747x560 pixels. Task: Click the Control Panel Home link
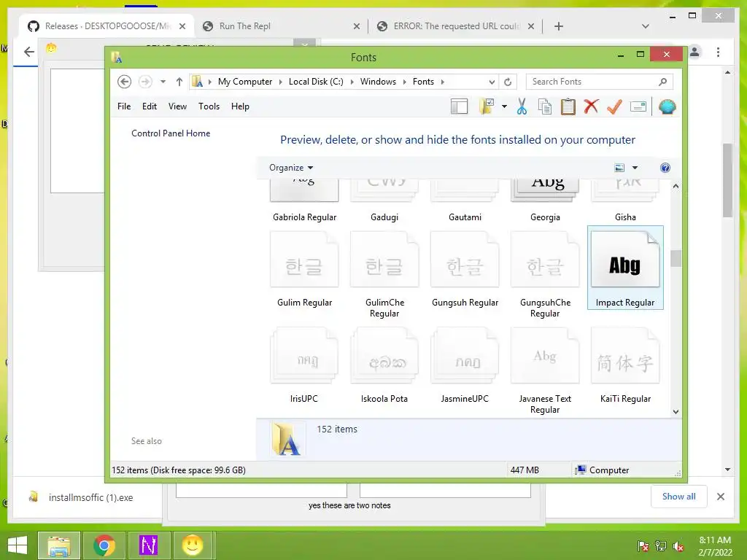pos(171,133)
